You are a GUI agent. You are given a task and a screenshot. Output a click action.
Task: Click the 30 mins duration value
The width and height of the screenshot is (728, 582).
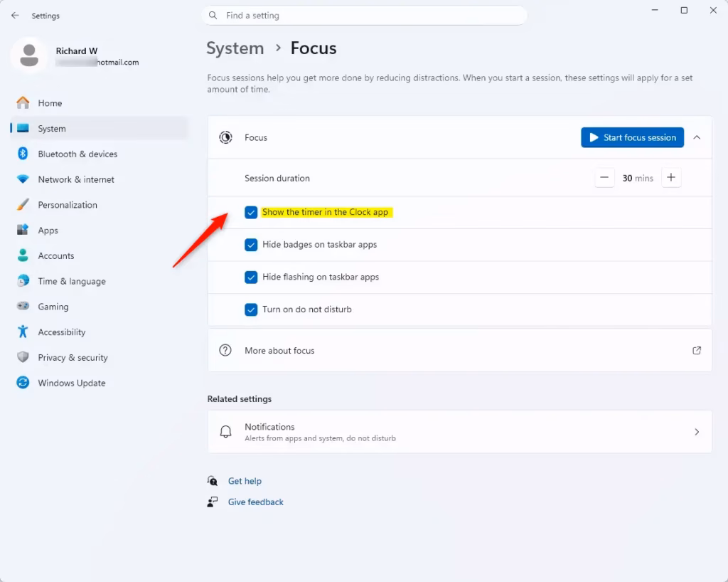tap(638, 178)
